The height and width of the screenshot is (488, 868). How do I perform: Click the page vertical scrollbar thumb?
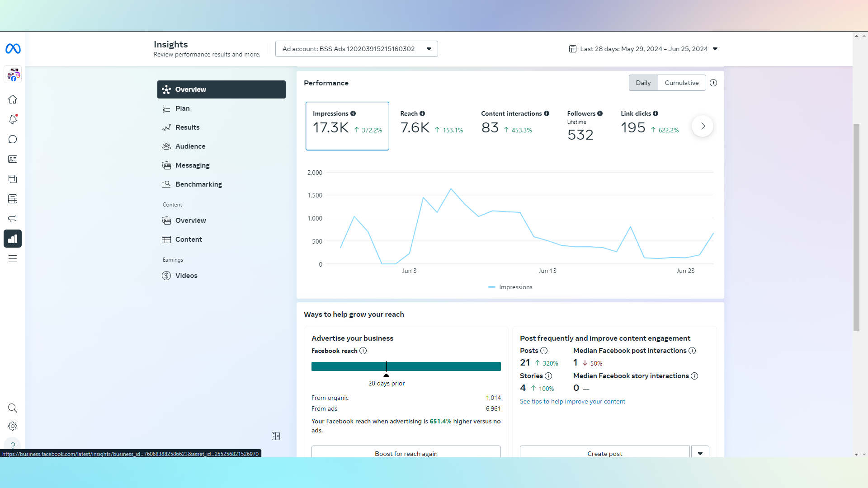click(856, 227)
